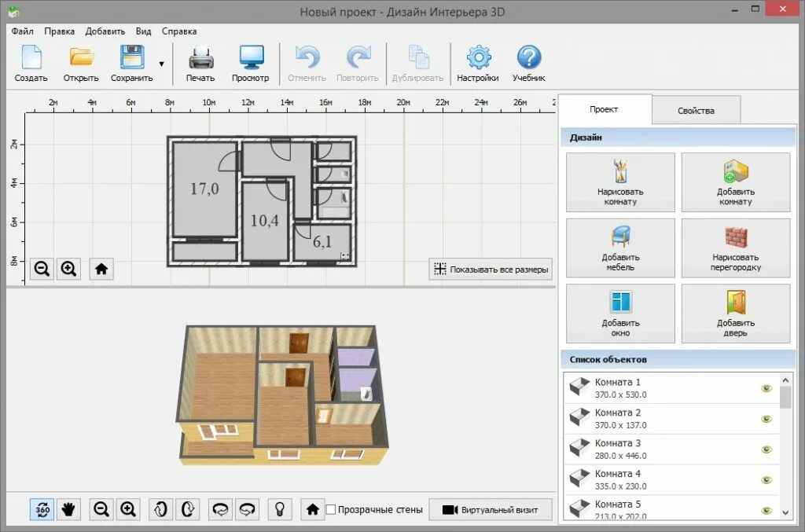Click object list scroll down arrow

coord(785,512)
